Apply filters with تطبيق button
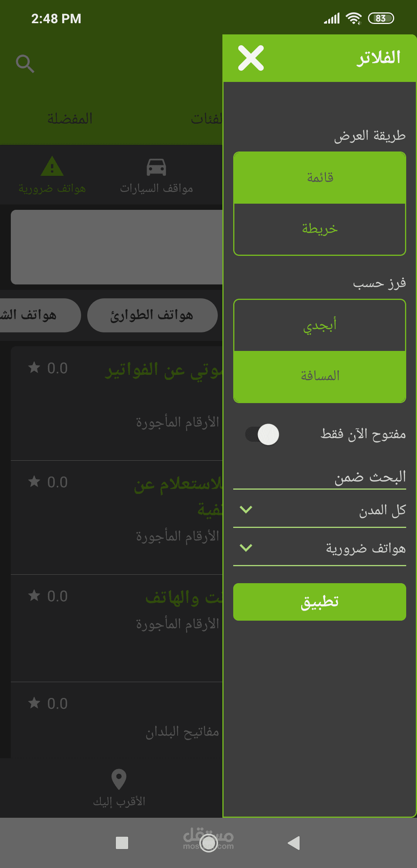 320,602
